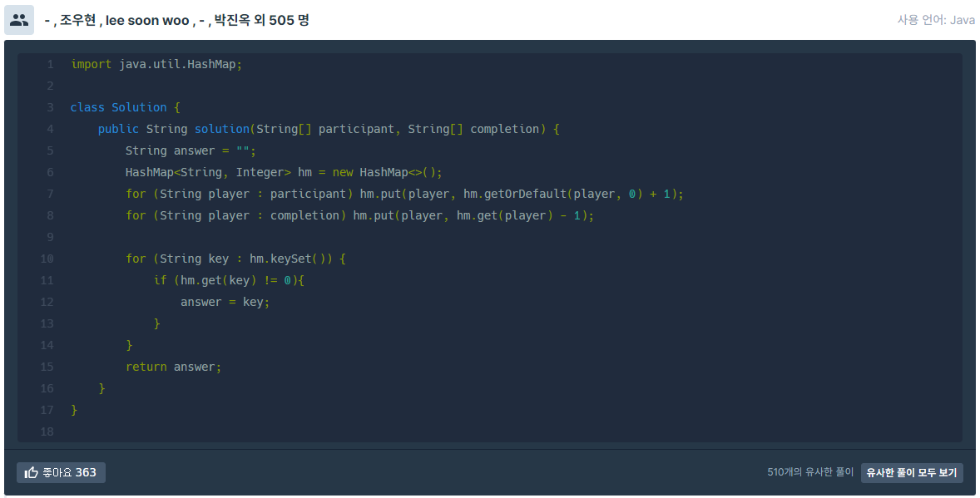This screenshot has height=498, width=980.
Task: Open 유사한 풀이 모두 보기 button
Action: (911, 472)
